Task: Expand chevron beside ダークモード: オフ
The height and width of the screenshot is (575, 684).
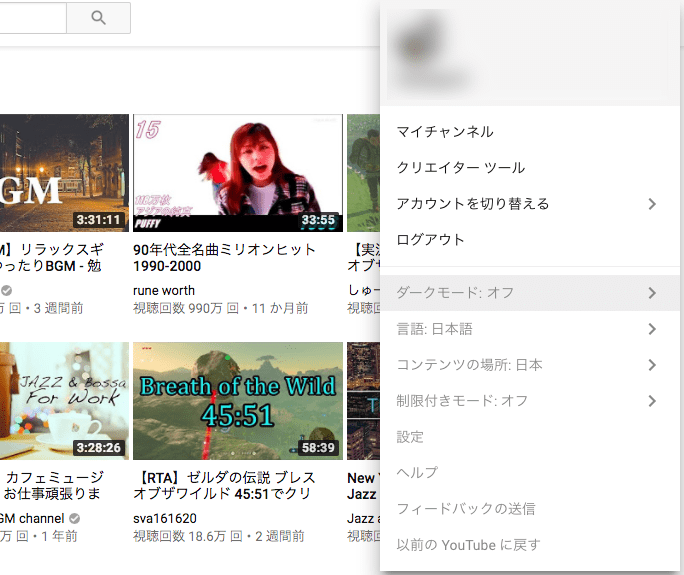Action: tap(652, 293)
